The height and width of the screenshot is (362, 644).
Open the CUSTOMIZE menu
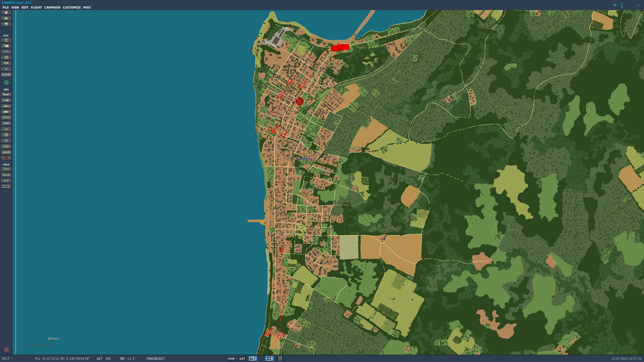[x=72, y=8]
